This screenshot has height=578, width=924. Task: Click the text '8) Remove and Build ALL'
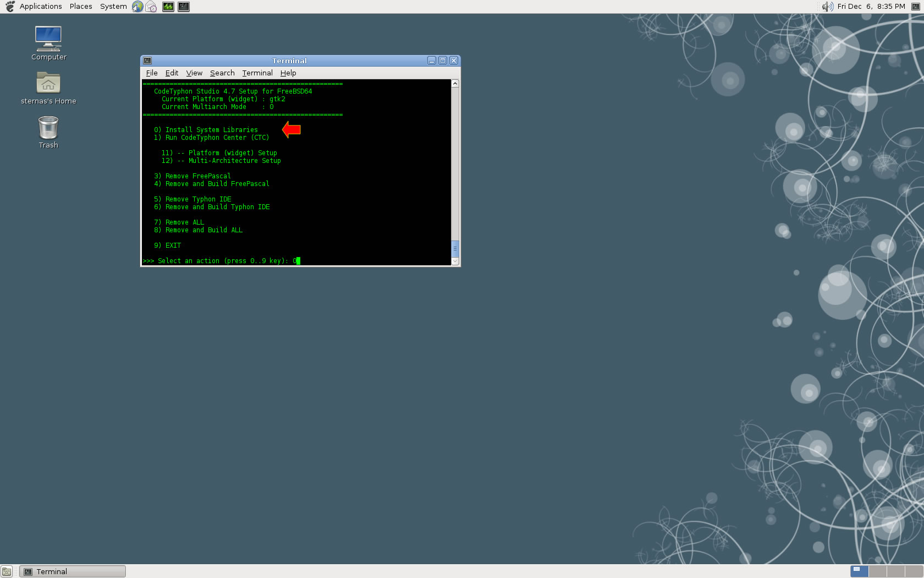[198, 230]
